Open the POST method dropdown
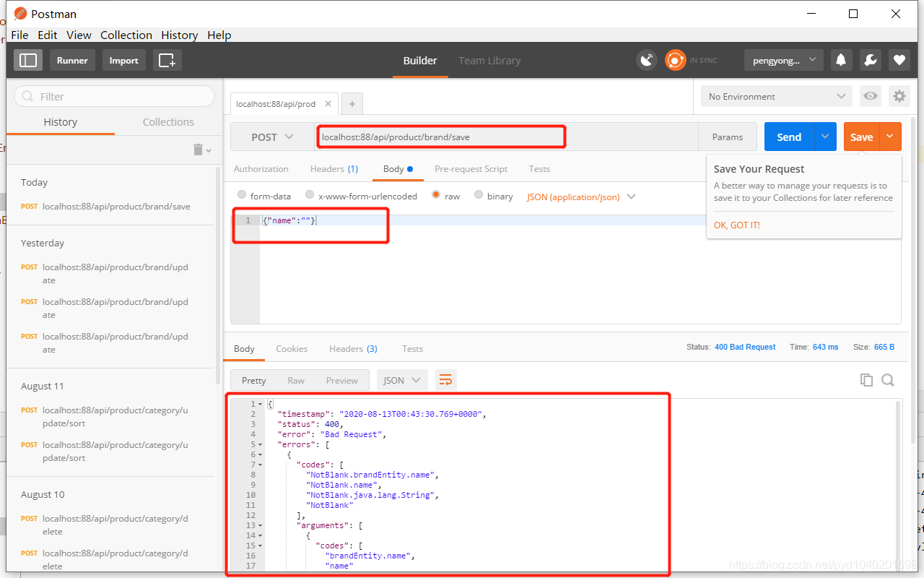Viewport: 924px width, 578px height. point(272,137)
